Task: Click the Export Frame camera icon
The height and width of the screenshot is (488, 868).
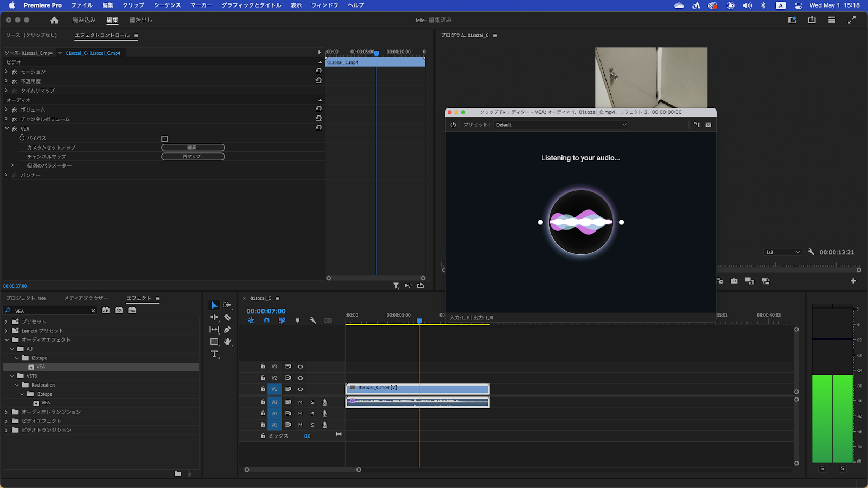Action: click(x=734, y=281)
